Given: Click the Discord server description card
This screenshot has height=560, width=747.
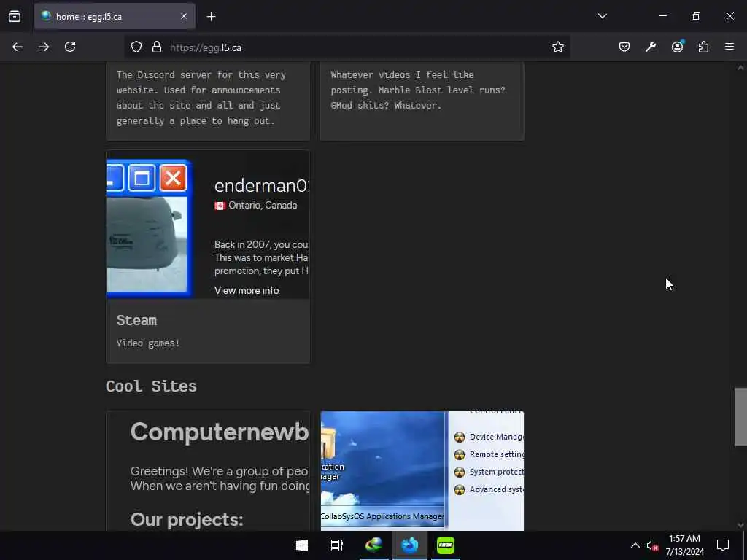Looking at the screenshot, I should 208,101.
